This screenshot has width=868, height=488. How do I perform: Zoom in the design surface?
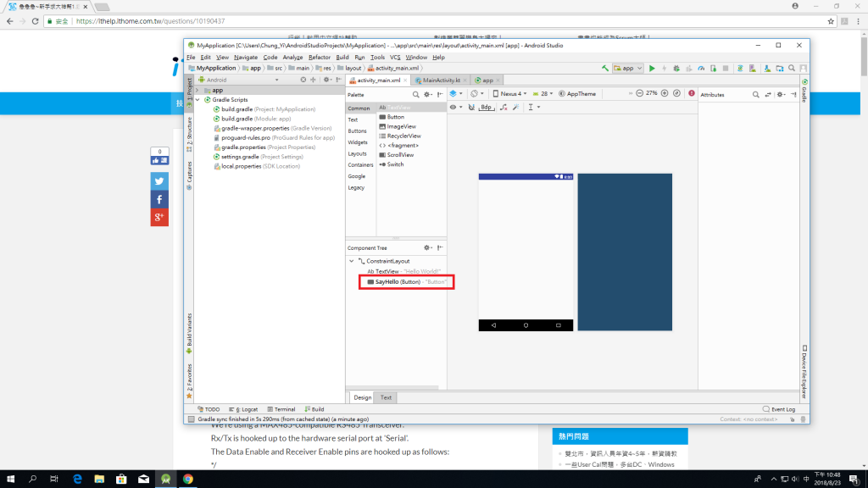point(665,93)
